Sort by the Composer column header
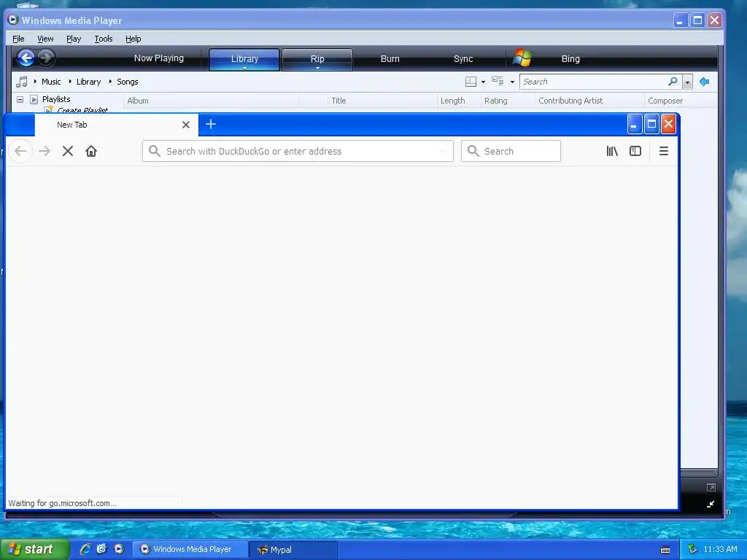Screen dimensions: 747x560 click(681, 101)
